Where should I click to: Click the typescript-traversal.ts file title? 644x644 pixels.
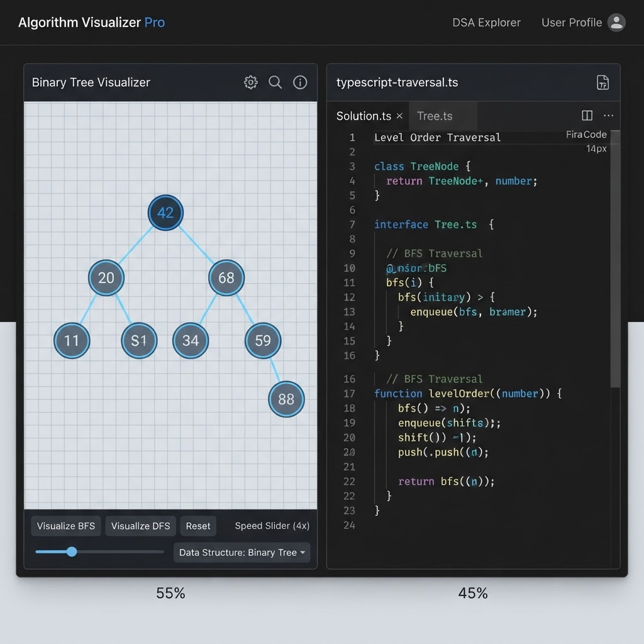pos(397,82)
